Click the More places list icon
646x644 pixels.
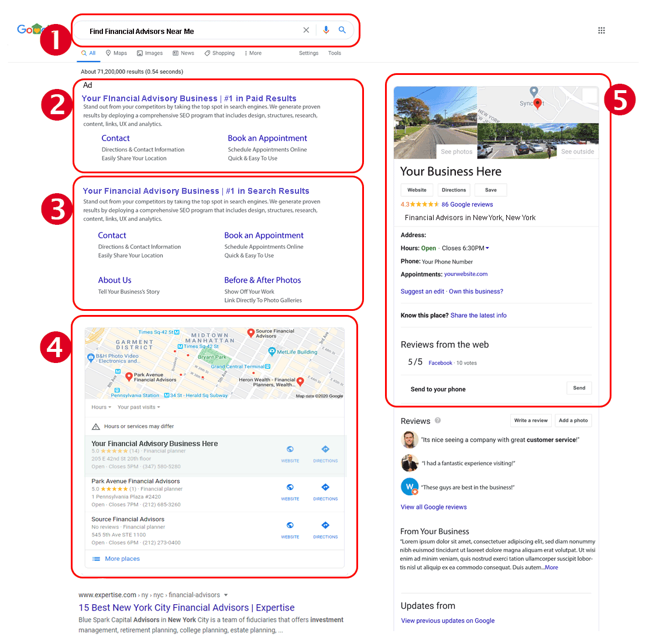pos(96,559)
